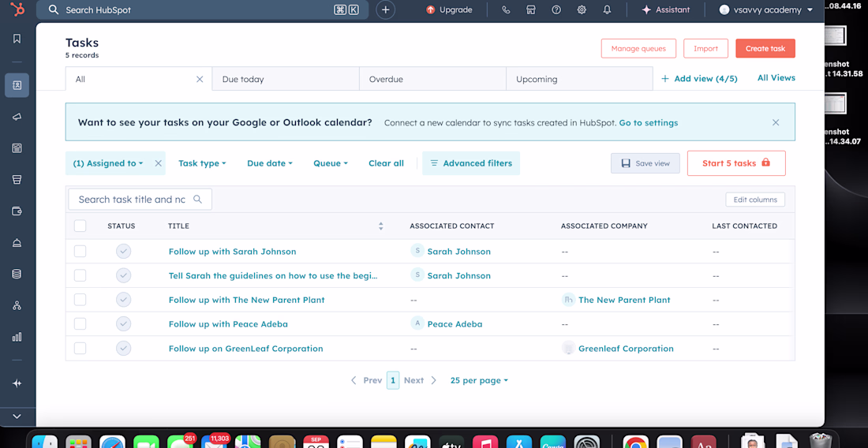Open the notifications bell
The width and height of the screenshot is (868, 448).
[x=607, y=10]
